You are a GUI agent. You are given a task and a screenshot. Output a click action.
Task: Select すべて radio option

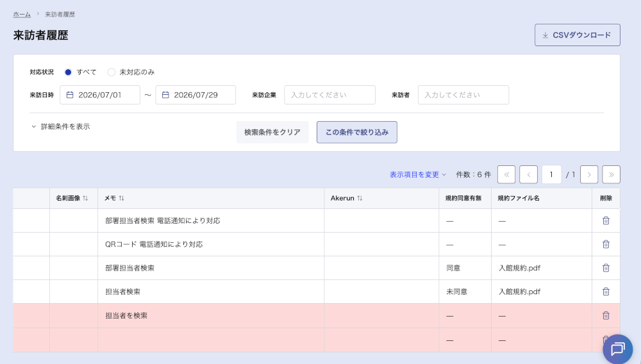click(x=69, y=72)
